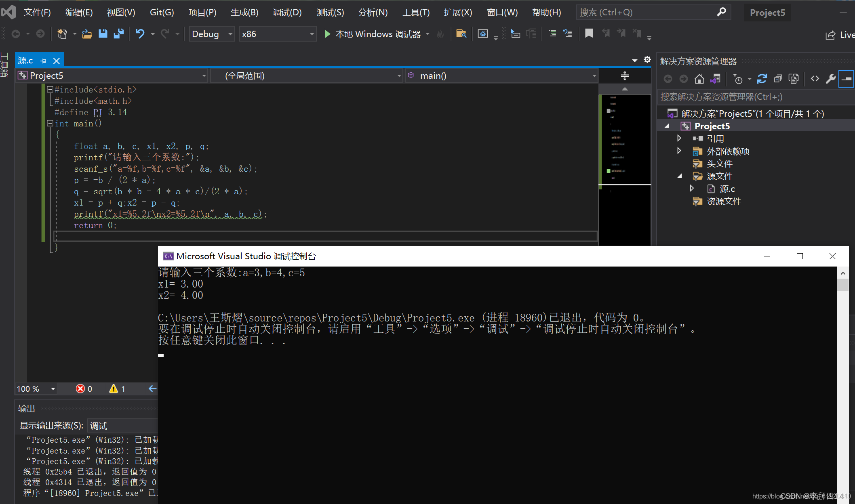
Task: Click the uncomment selection lines icon
Action: coord(568,34)
